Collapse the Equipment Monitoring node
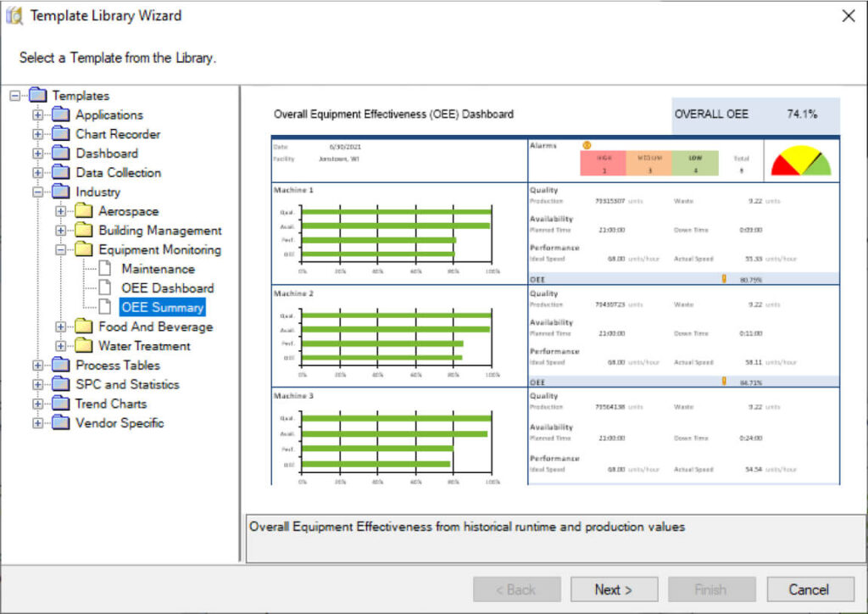The width and height of the screenshot is (868, 614). coord(60,250)
